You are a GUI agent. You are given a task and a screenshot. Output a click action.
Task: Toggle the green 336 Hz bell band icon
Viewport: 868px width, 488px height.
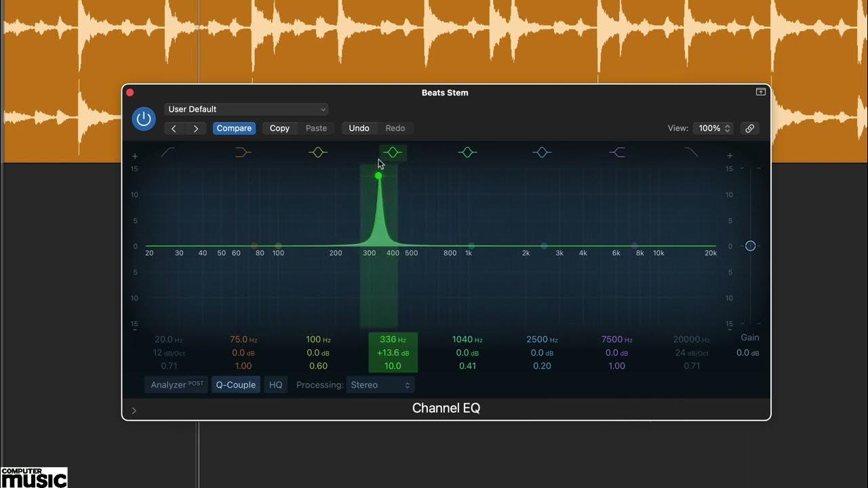point(393,152)
